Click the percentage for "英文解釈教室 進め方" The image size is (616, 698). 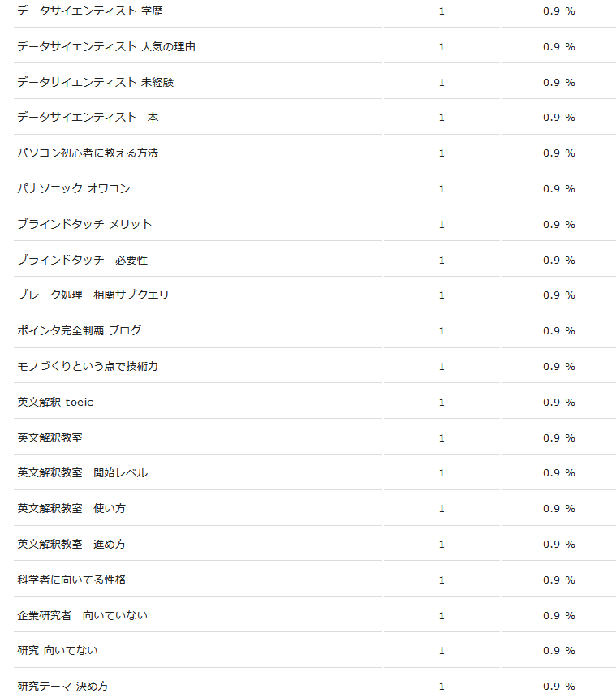[x=558, y=544]
